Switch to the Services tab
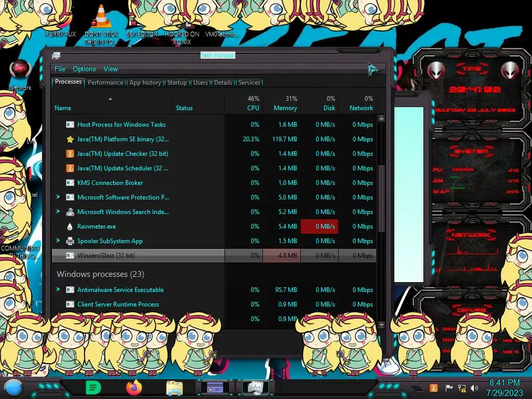 [x=249, y=83]
